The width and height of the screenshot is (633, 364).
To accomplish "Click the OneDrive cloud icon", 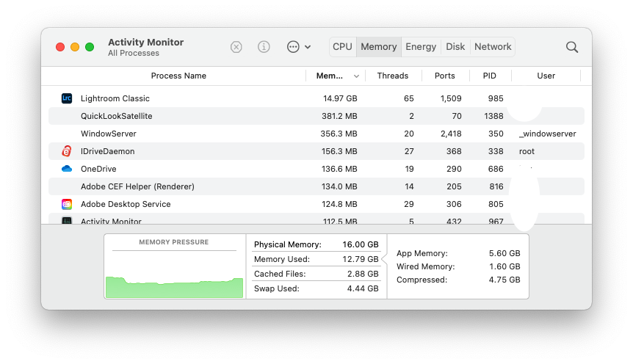I will [x=67, y=169].
